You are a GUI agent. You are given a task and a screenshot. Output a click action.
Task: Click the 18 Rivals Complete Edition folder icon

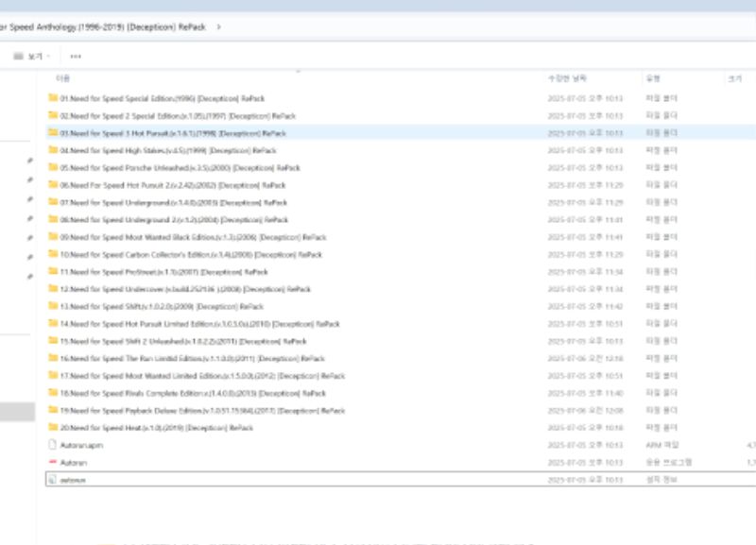[x=53, y=393]
